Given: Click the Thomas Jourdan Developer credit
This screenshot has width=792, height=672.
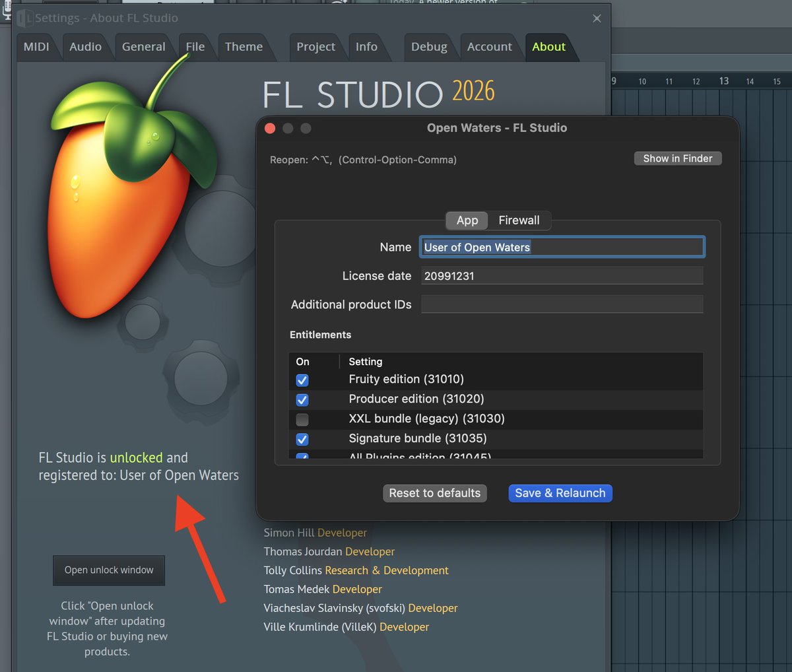Looking at the screenshot, I should coord(329,551).
